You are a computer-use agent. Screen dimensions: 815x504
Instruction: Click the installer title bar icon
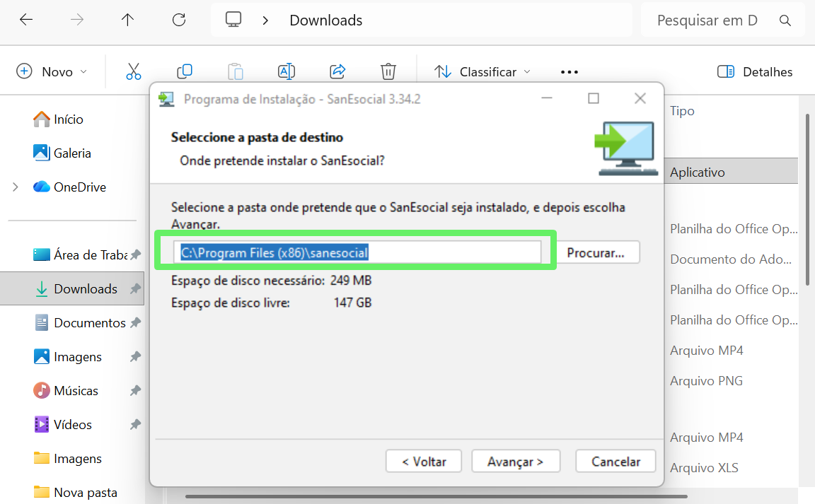click(166, 99)
